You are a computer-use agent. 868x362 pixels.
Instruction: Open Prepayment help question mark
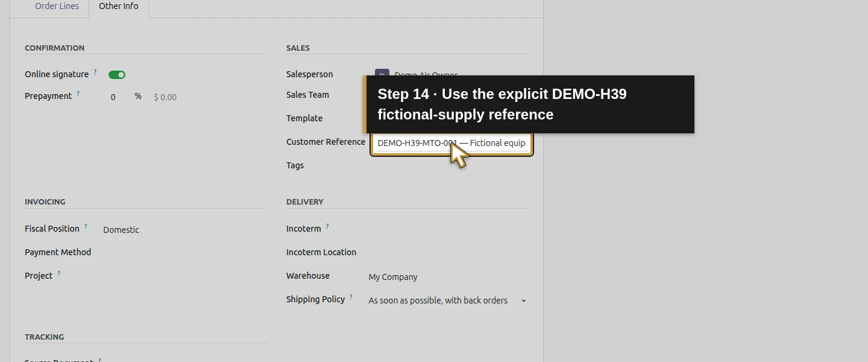[x=78, y=94]
